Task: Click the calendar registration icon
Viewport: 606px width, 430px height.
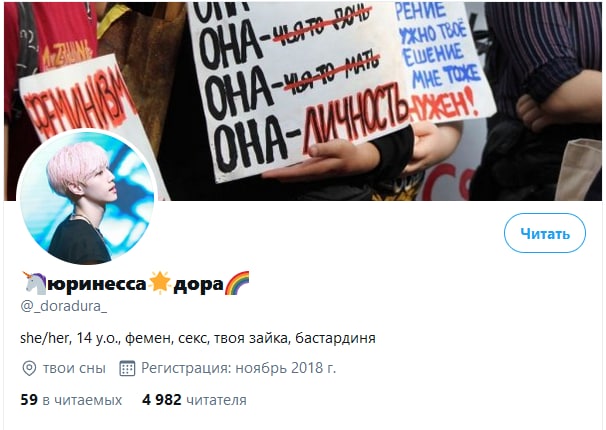Action: point(127,368)
